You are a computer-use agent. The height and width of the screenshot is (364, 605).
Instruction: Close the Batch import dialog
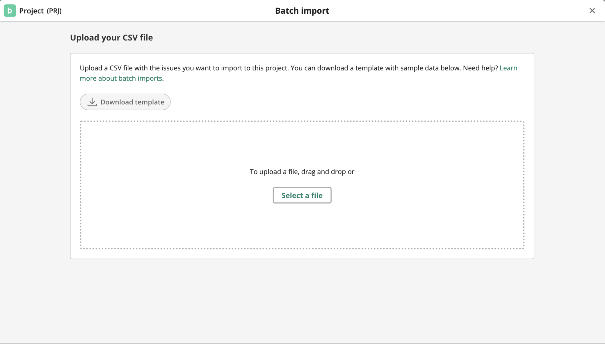pyautogui.click(x=592, y=11)
